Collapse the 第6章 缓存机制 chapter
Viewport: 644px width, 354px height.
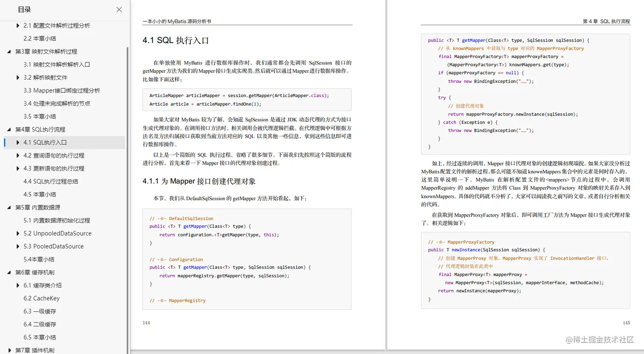point(9,272)
